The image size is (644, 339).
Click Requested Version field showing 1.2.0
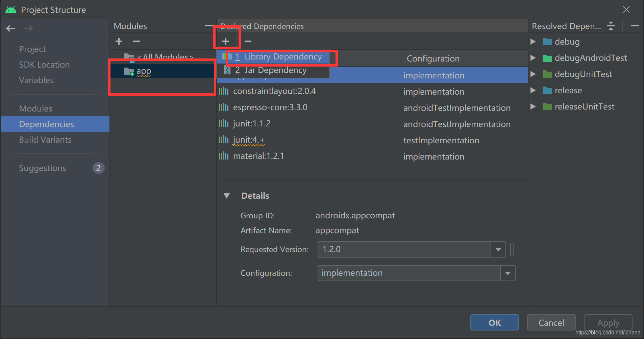click(x=404, y=249)
